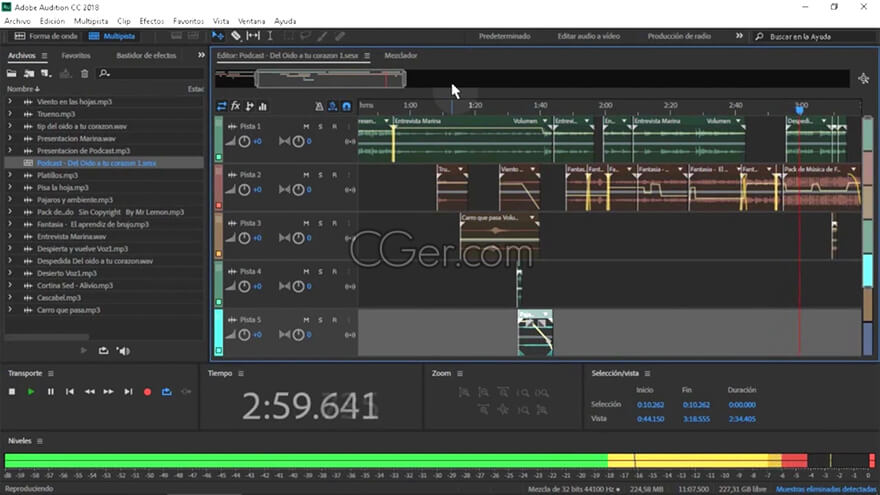Jump to next marker

[x=128, y=392]
